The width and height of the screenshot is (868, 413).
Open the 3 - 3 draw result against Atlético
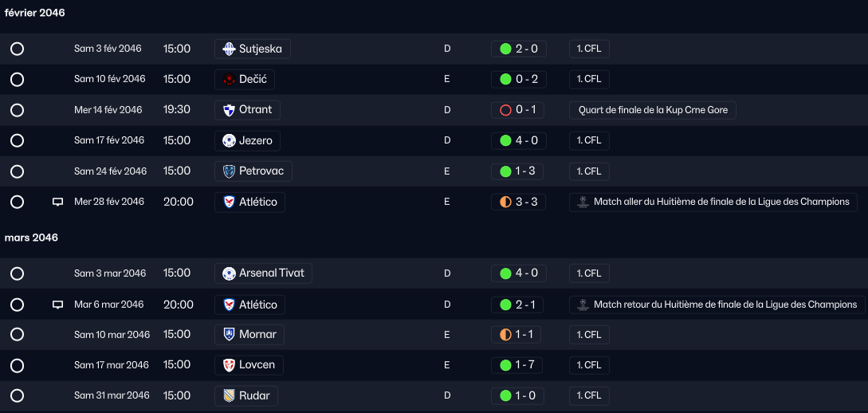tap(518, 202)
